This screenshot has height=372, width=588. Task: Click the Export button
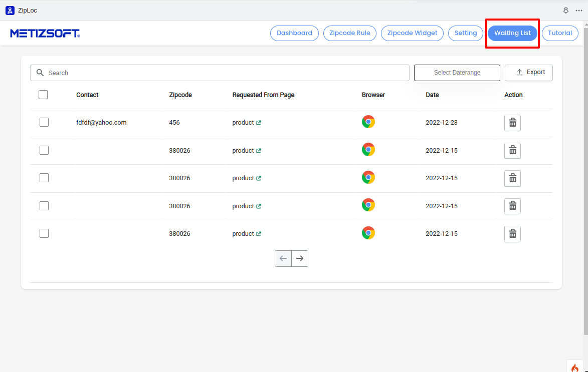tap(528, 73)
